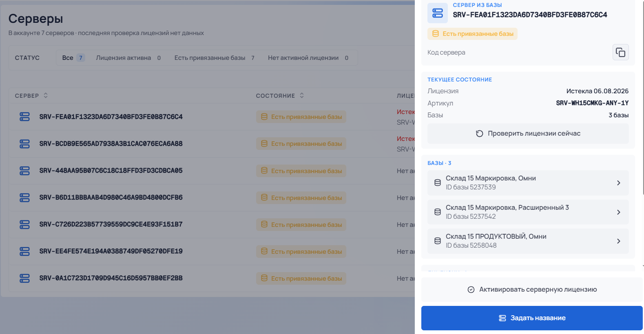Screen dimensions: 644x334
Task: Sort by СОСТОЯНИЕ column arrows
Action: [302, 95]
